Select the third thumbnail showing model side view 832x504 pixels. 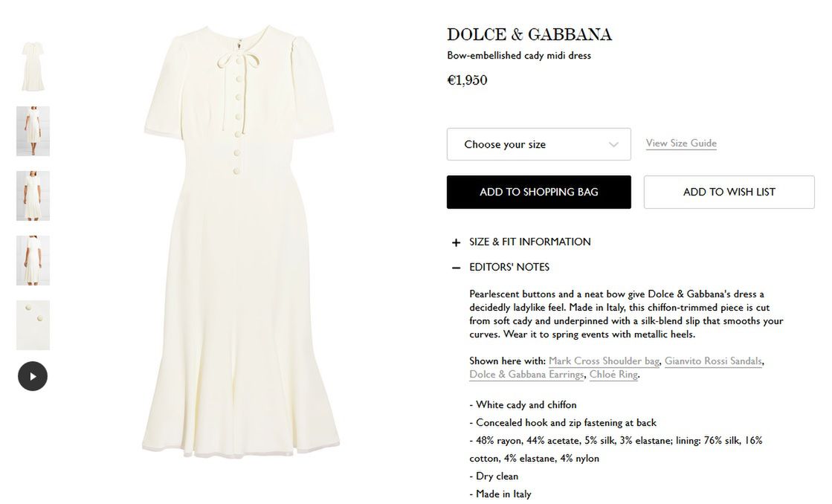tap(33, 196)
